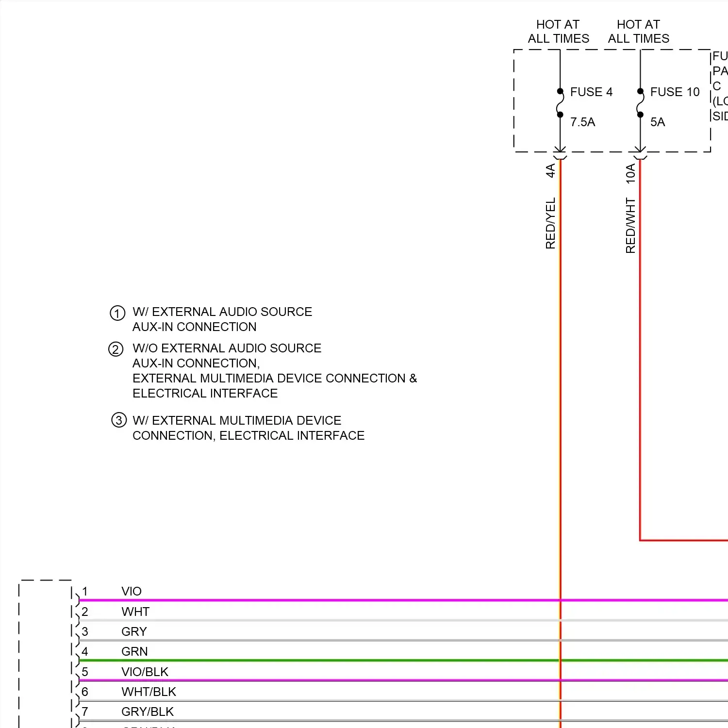
Task: Click the FUSE 4 fuse symbol
Action: [x=560, y=103]
